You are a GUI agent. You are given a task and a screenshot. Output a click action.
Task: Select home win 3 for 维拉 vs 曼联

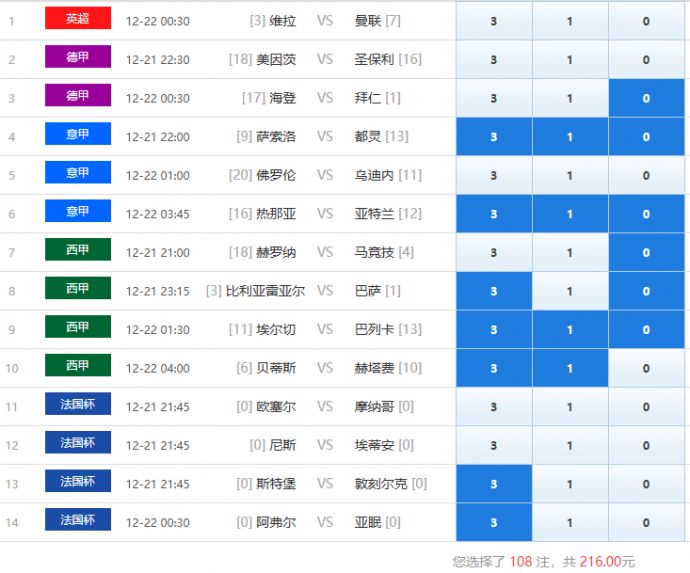click(493, 21)
